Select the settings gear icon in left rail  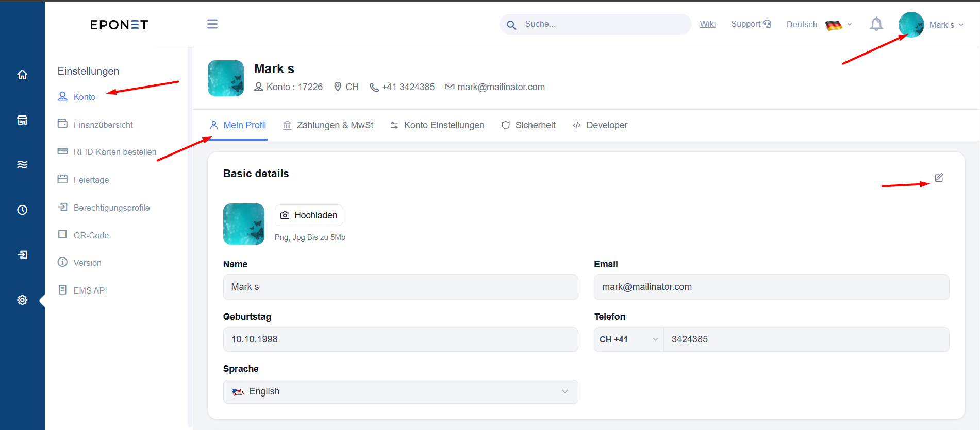click(x=22, y=300)
